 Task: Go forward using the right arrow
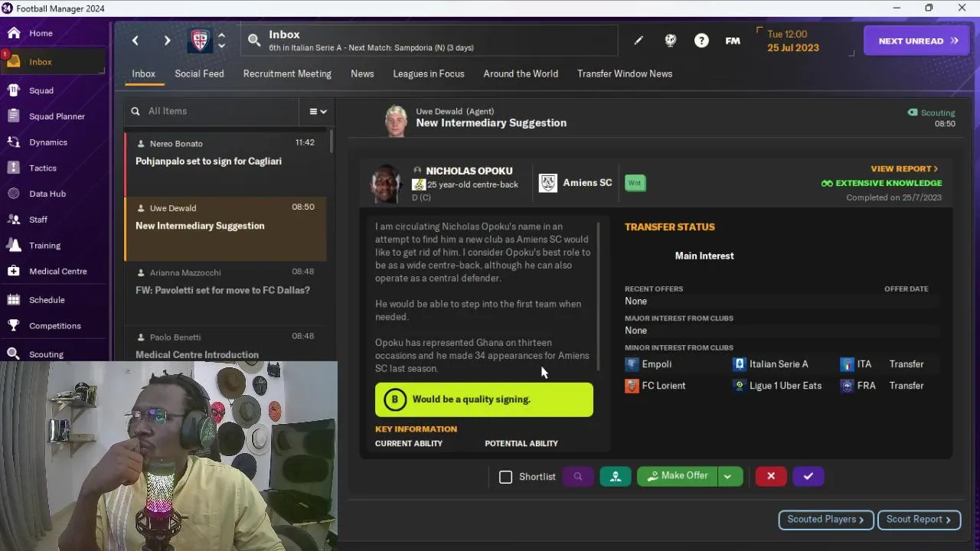pyautogui.click(x=167, y=41)
